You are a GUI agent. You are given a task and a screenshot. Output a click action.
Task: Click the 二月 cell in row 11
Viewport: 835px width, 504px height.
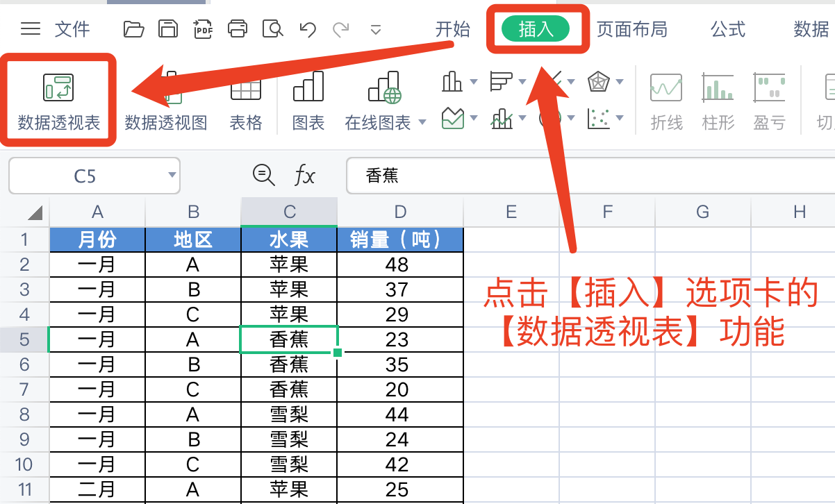(x=97, y=489)
